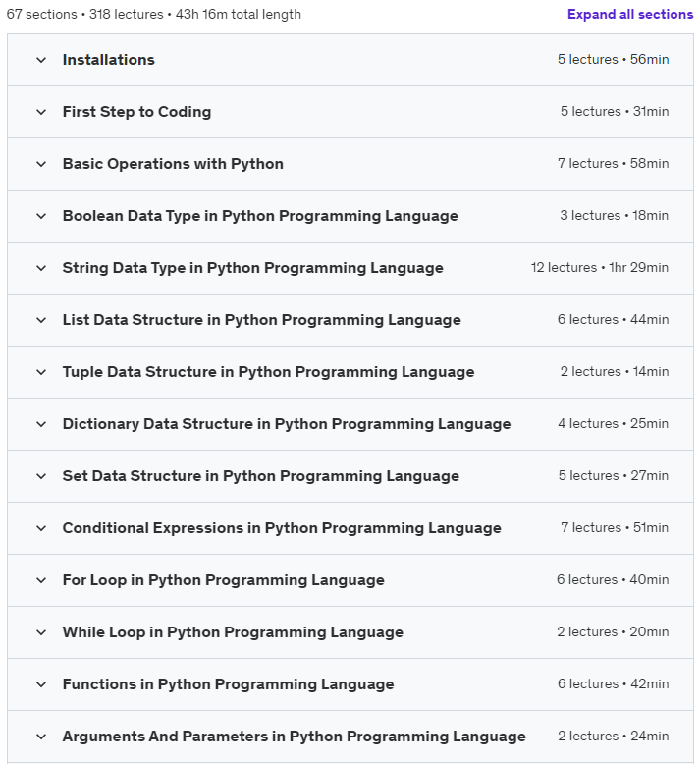Screen dimensions: 700x764
Task: Expand the Basic Operations with Python chevron
Action: (x=41, y=164)
